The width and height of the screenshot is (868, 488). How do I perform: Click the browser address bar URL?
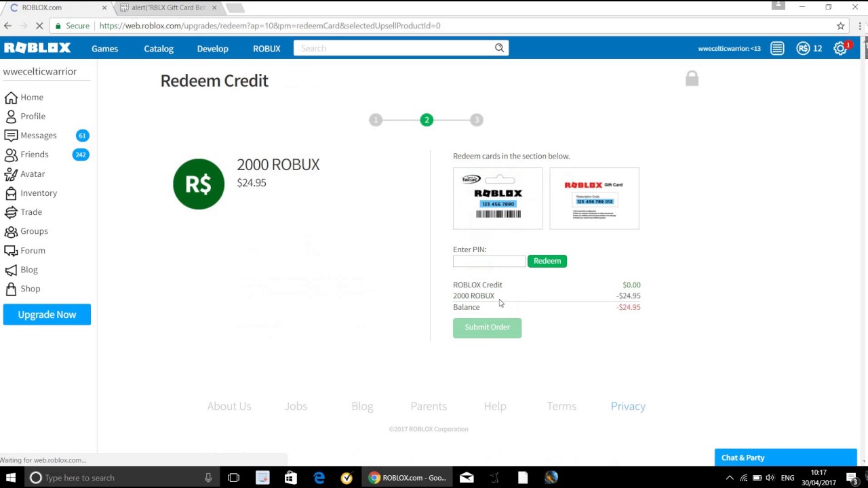click(x=270, y=26)
